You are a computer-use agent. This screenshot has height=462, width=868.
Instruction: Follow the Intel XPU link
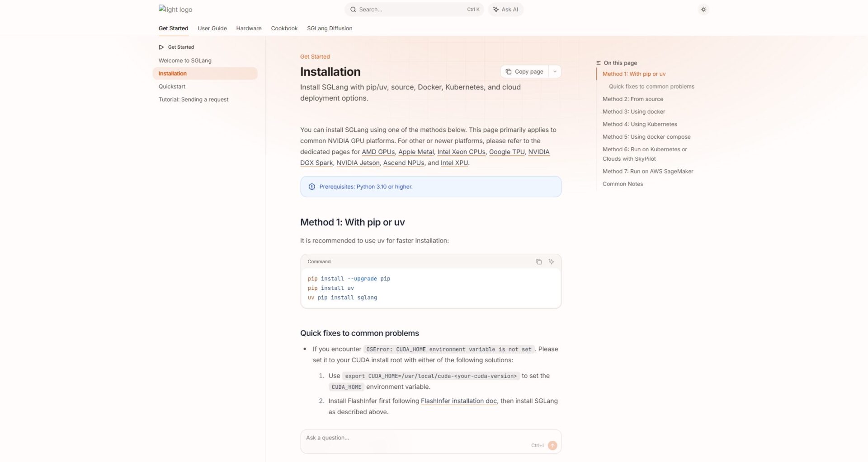[454, 163]
